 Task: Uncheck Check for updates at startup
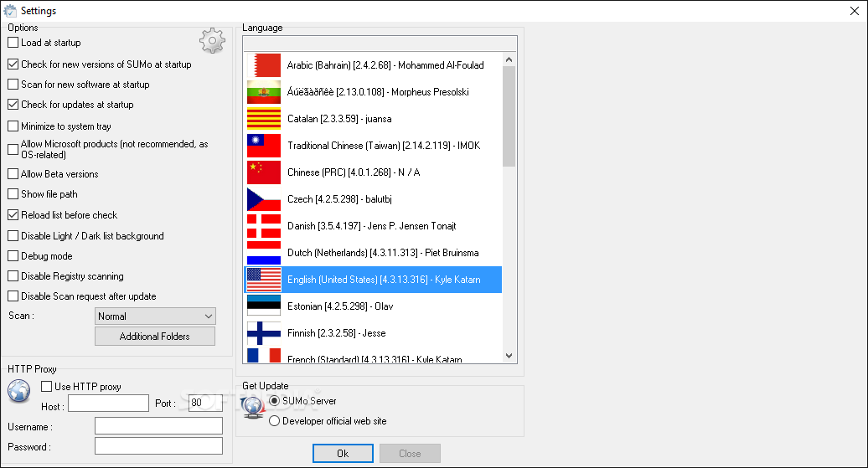coord(13,104)
